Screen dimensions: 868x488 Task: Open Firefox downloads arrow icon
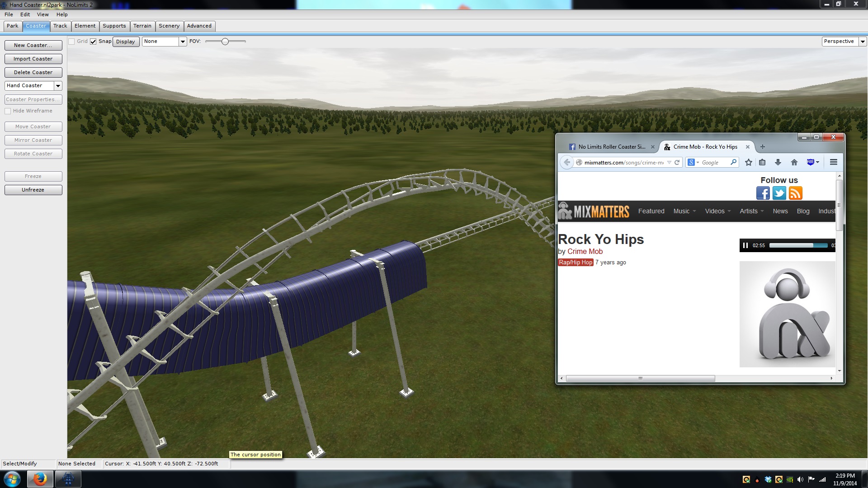pyautogui.click(x=778, y=162)
